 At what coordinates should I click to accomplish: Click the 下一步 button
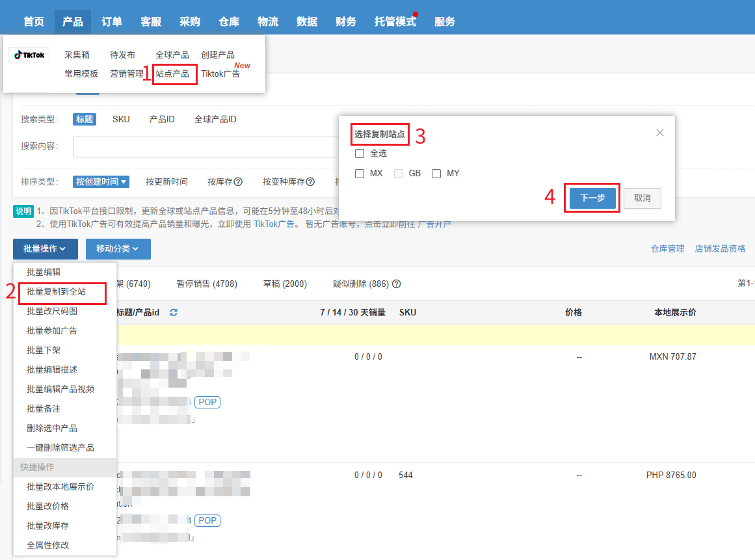(592, 198)
